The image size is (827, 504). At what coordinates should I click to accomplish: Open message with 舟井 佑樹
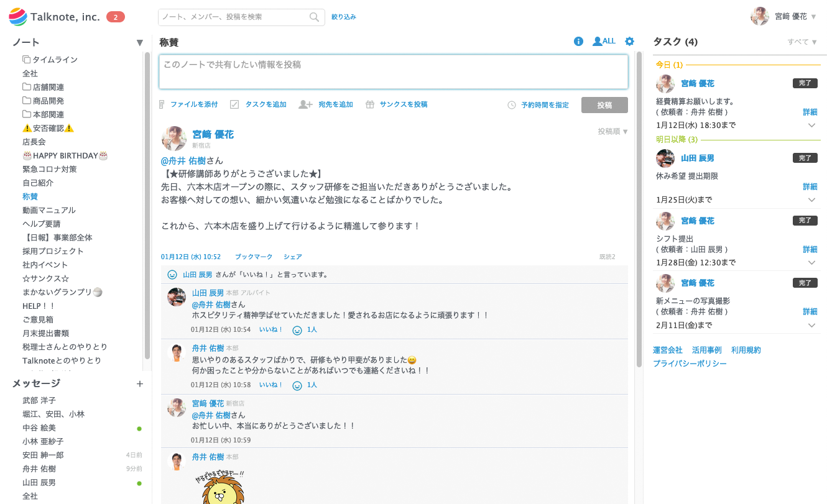tap(39, 469)
